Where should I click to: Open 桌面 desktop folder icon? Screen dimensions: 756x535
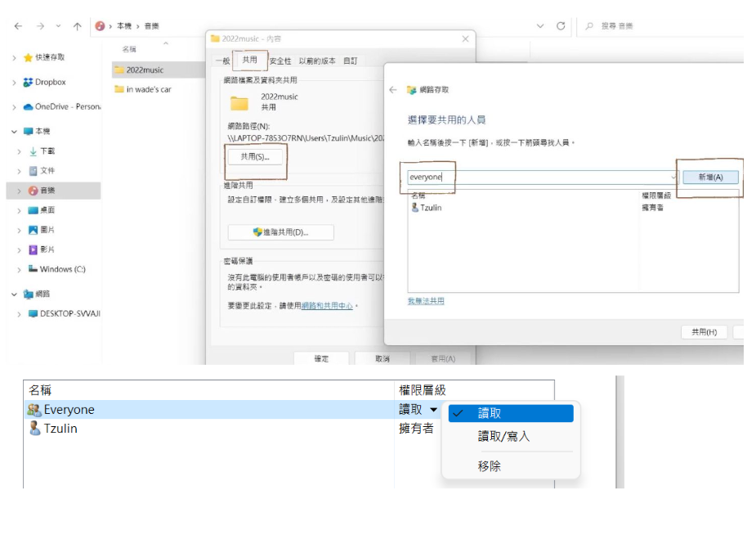click(33, 210)
